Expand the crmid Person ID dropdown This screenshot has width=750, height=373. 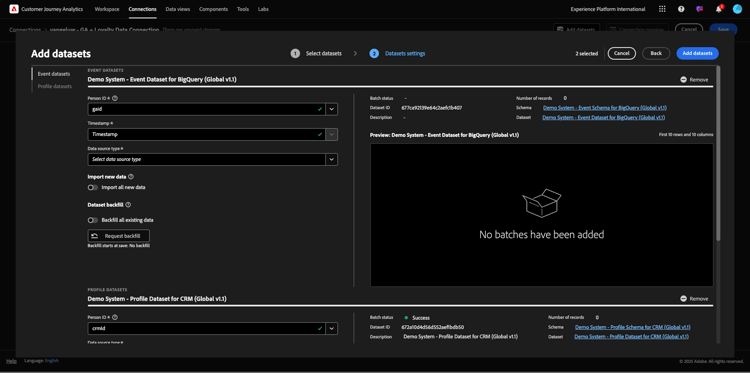tap(332, 329)
